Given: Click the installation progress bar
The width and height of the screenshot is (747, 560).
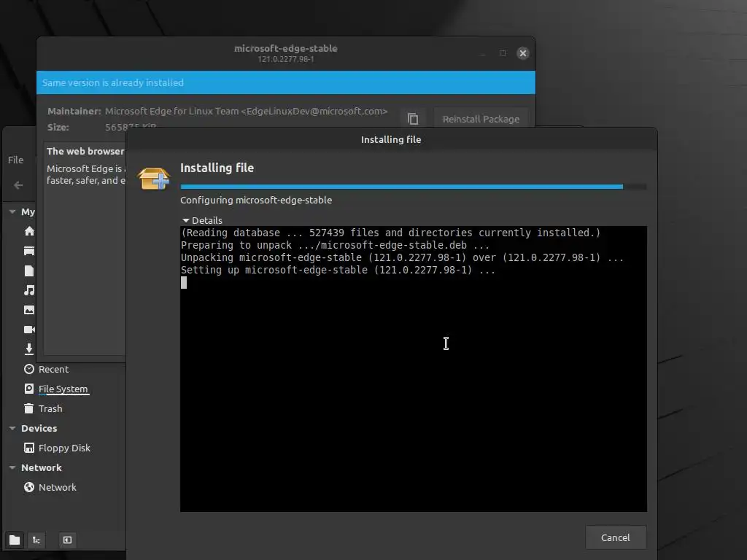Looking at the screenshot, I should (414, 187).
